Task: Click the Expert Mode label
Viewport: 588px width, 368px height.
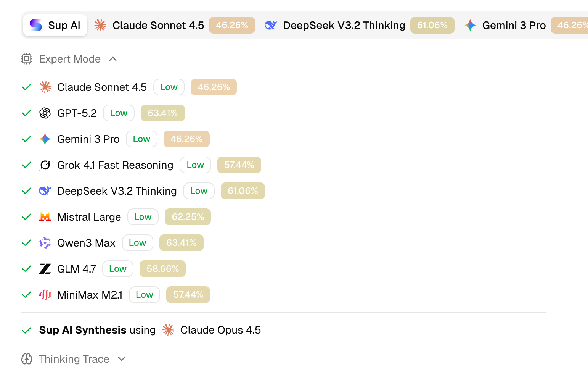Action: 70,59
